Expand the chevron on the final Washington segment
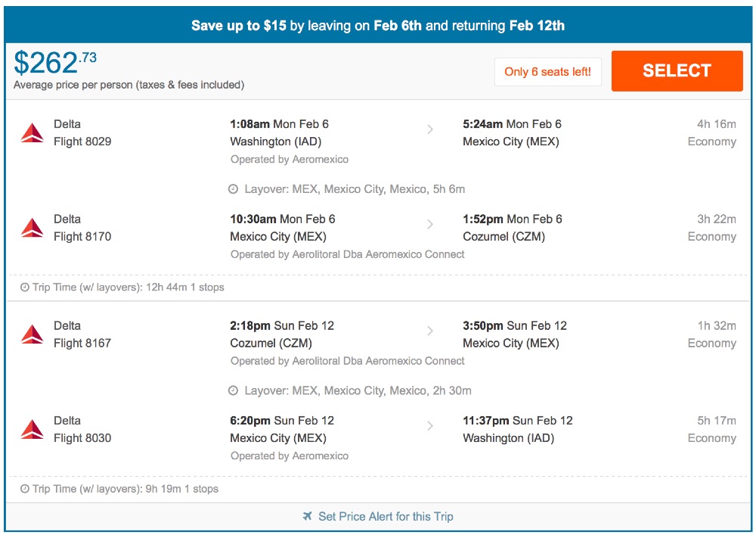The height and width of the screenshot is (538, 756). (x=430, y=426)
